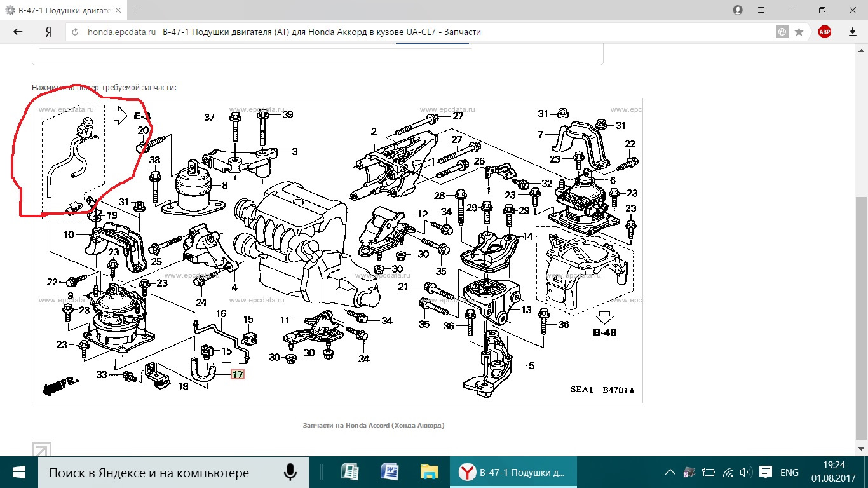Select part number 21 bolt
Viewport: 868px width, 488px height.
403,287
